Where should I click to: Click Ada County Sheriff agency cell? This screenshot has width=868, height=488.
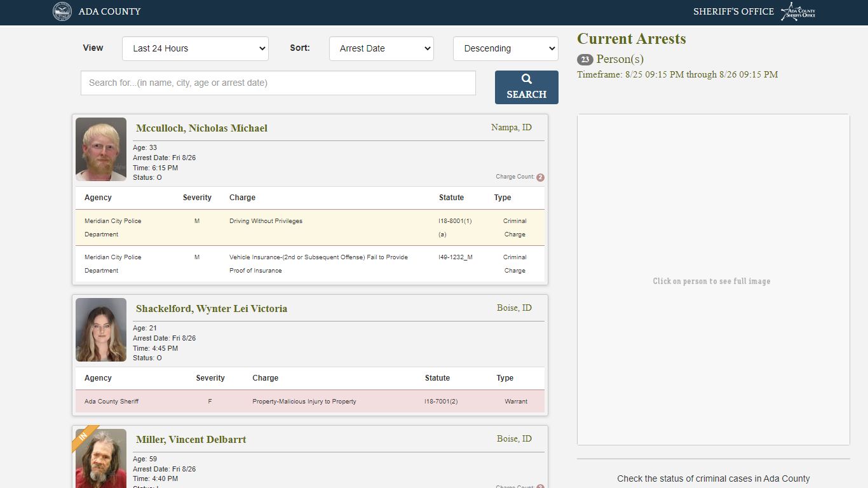(x=112, y=402)
